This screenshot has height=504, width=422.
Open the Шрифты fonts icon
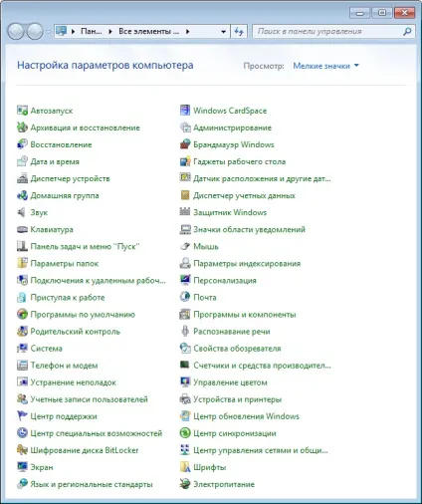coord(185,467)
